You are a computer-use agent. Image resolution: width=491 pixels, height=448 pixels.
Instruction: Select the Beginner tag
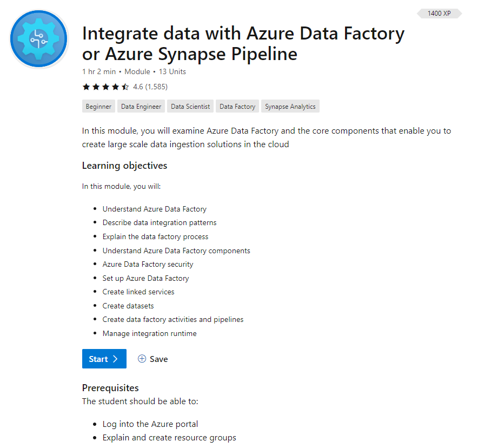coord(98,106)
